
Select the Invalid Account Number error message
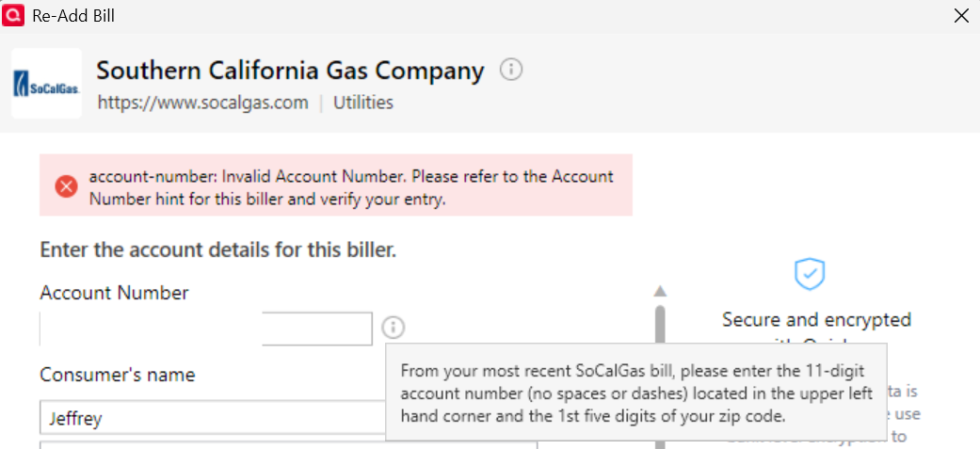350,187
